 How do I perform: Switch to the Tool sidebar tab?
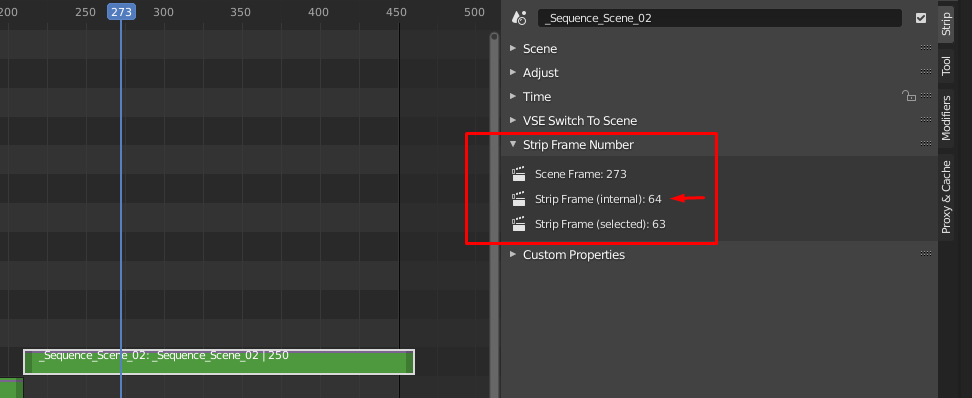coord(945,66)
